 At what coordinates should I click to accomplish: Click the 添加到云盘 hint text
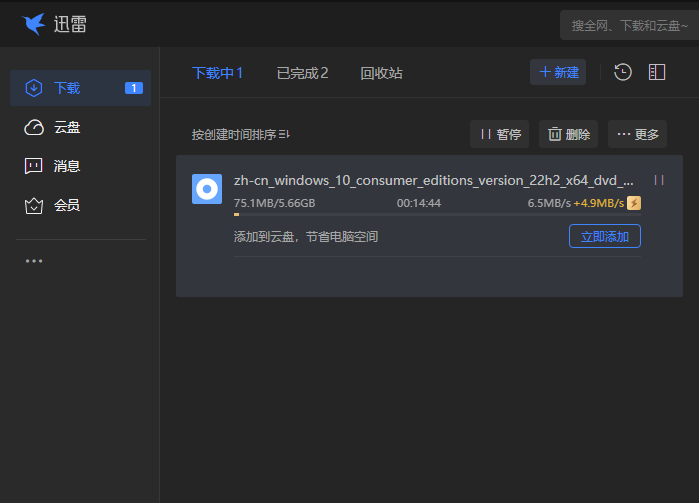(306, 237)
